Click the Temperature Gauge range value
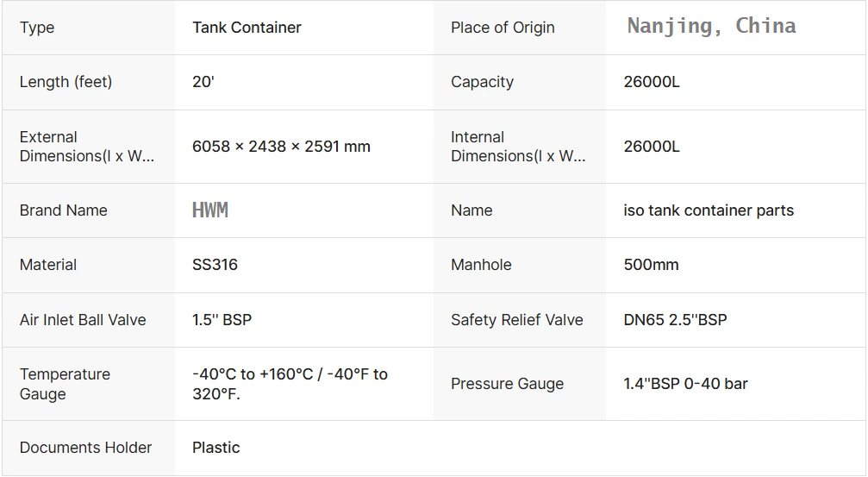 [x=290, y=384]
